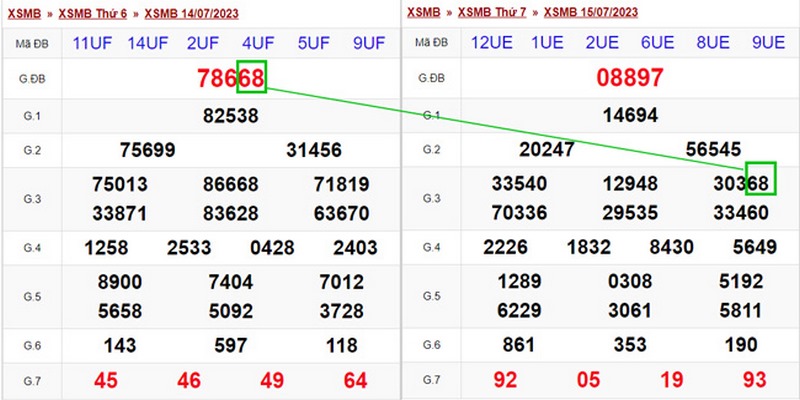
Task: Click the red G.7 number 45
Action: [x=104, y=380]
